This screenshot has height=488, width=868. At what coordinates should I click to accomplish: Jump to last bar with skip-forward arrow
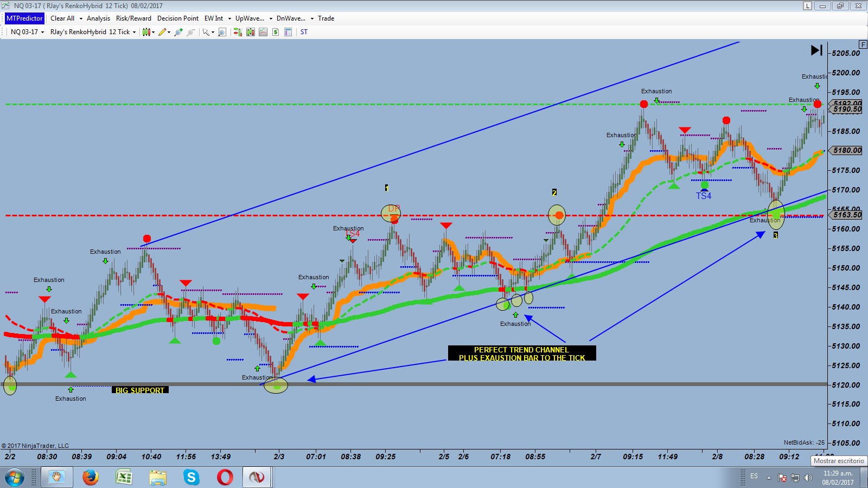[816, 50]
